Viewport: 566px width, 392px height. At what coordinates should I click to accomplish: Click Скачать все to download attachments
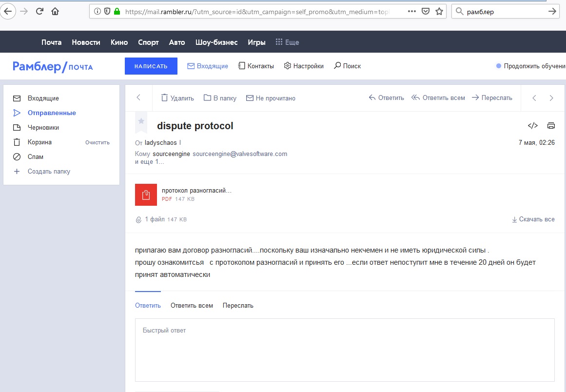coord(533,219)
